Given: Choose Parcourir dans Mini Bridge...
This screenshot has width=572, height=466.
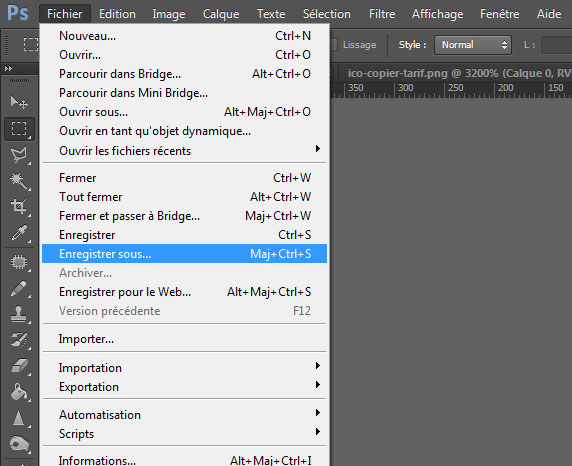Looking at the screenshot, I should coord(185,93).
